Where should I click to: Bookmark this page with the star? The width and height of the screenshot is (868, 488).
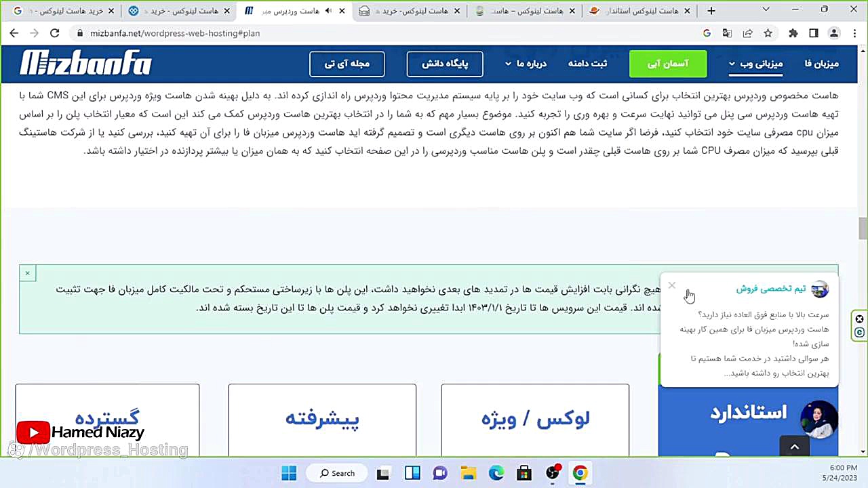click(x=768, y=33)
